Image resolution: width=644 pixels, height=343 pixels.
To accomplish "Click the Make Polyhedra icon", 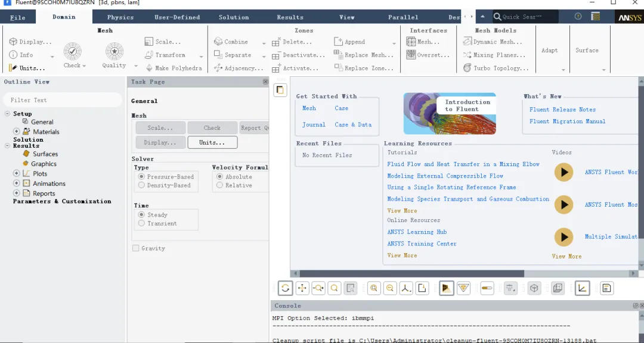I will [149, 68].
